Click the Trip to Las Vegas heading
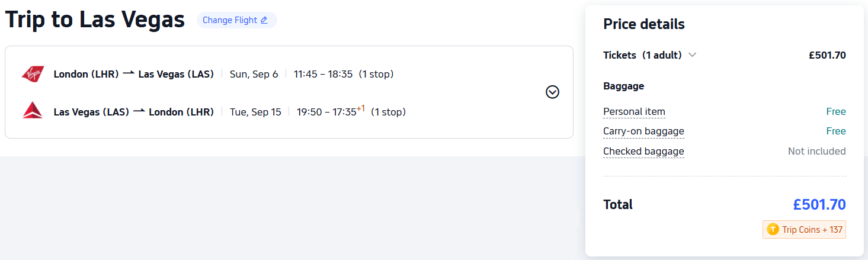This screenshot has width=868, height=260. (95, 20)
